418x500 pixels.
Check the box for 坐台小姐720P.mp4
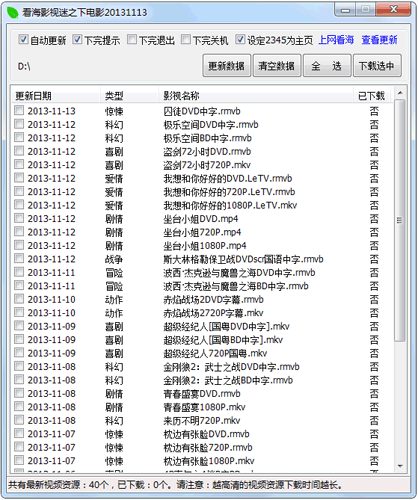point(19,231)
